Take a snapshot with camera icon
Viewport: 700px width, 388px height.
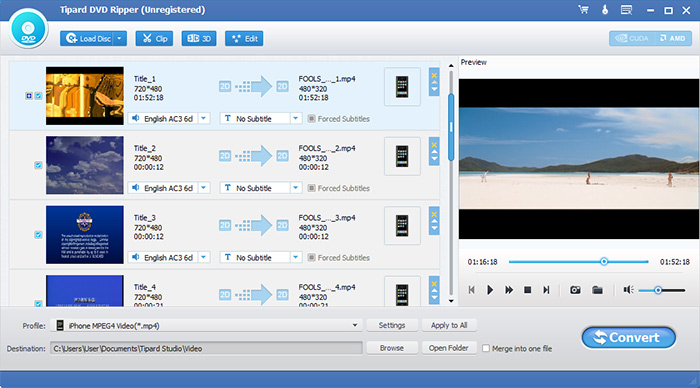coord(575,290)
